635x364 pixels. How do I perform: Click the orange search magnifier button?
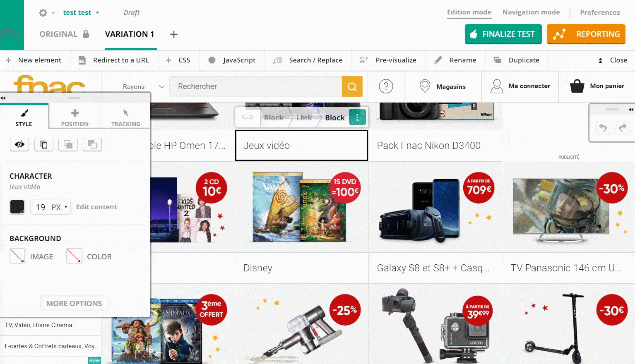click(352, 86)
